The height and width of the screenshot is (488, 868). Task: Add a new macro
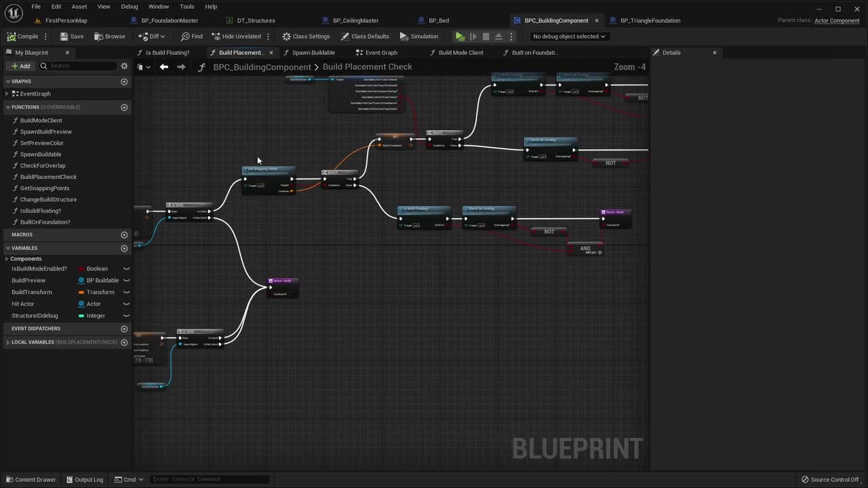124,235
